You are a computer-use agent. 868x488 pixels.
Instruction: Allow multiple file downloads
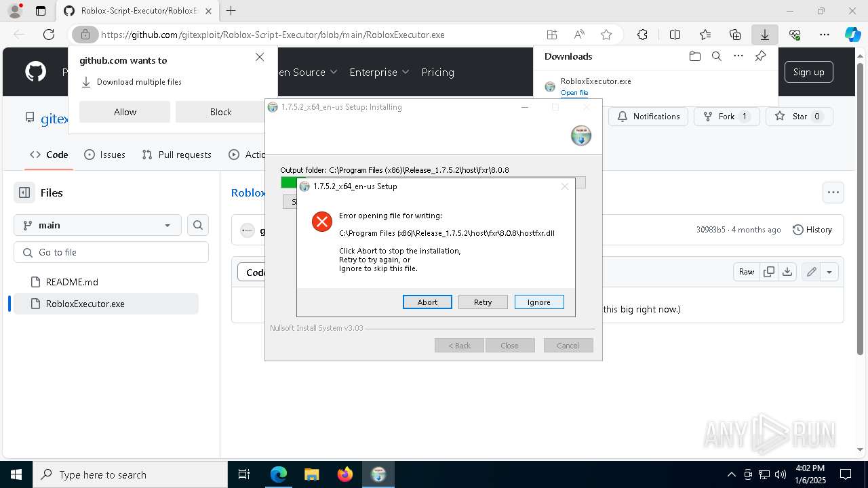coord(125,112)
